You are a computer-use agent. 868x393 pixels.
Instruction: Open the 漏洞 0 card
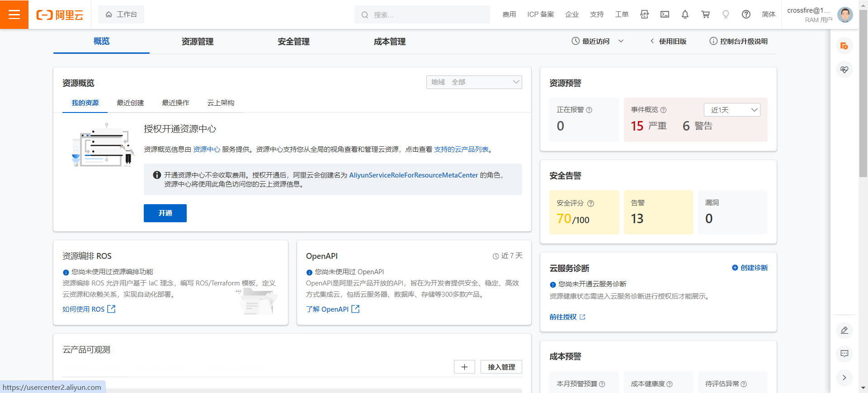point(733,212)
